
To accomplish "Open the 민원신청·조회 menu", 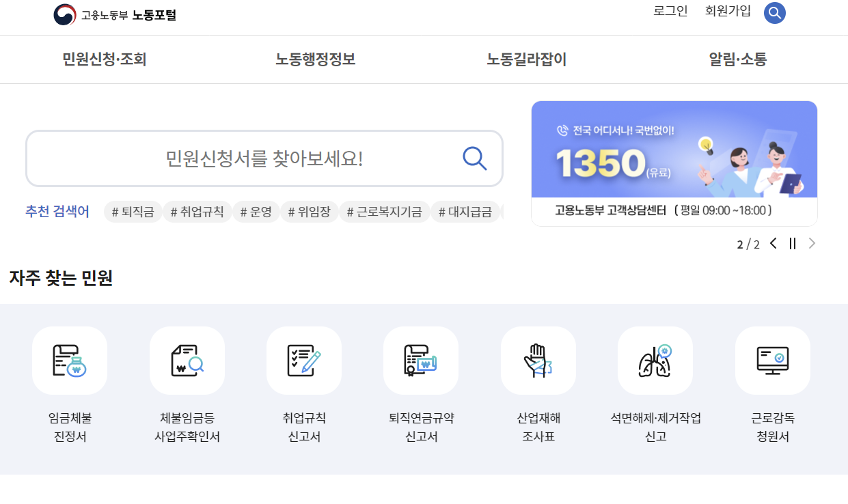I will pos(103,59).
